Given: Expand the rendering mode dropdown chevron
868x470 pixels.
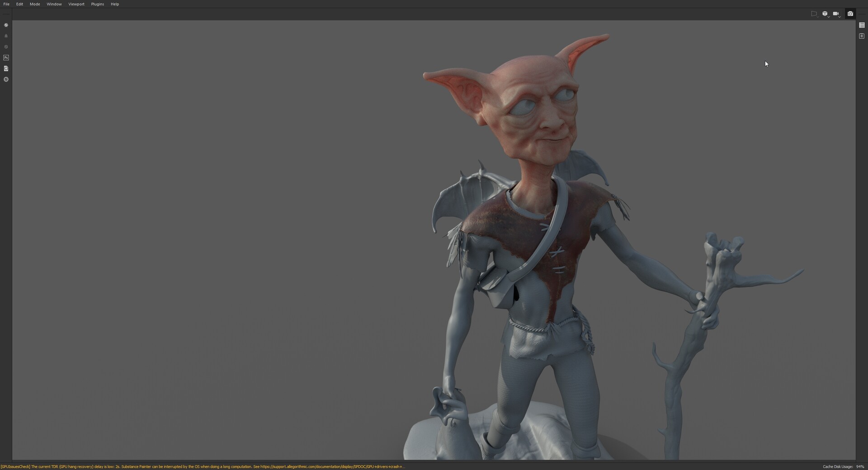Looking at the screenshot, I should [x=817, y=17].
